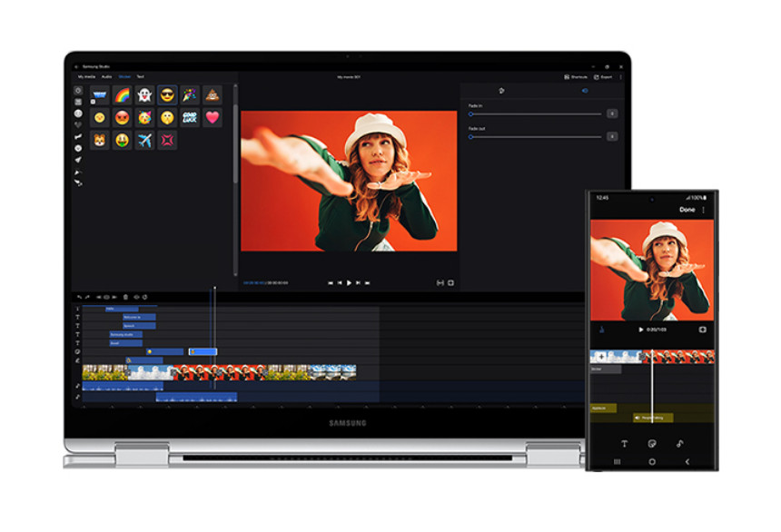Click the Fade out value field

pyautogui.click(x=612, y=136)
